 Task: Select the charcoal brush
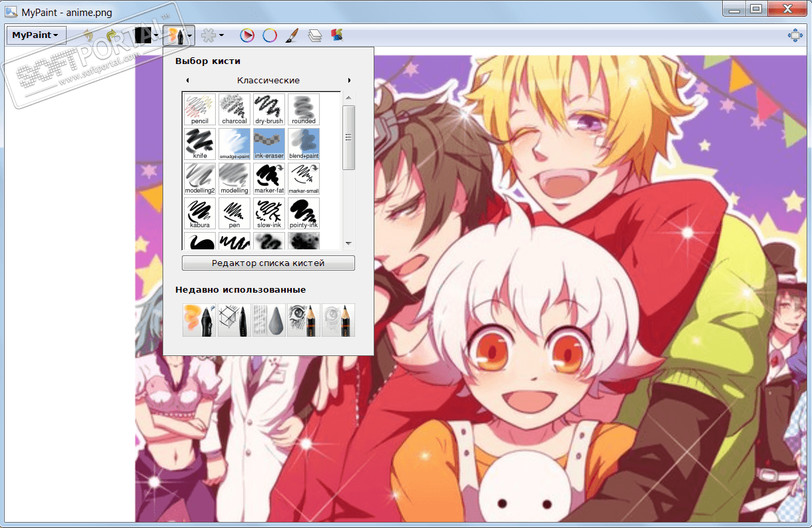[234, 109]
